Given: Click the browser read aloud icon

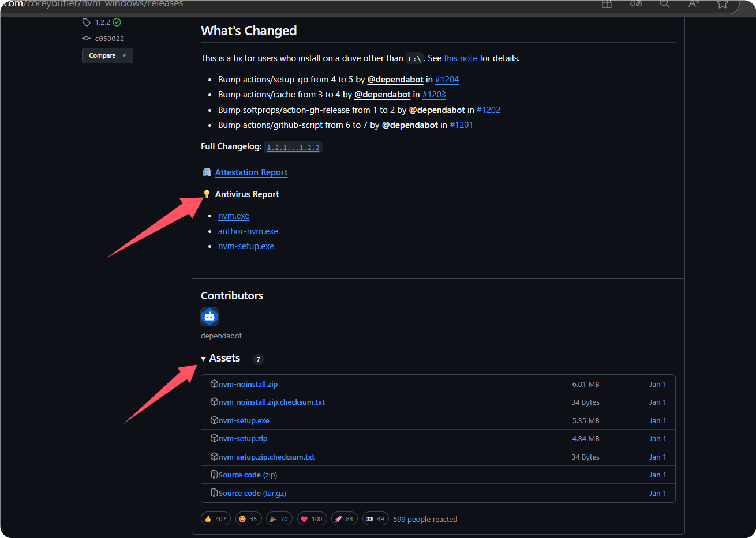Looking at the screenshot, I should 694,3.
